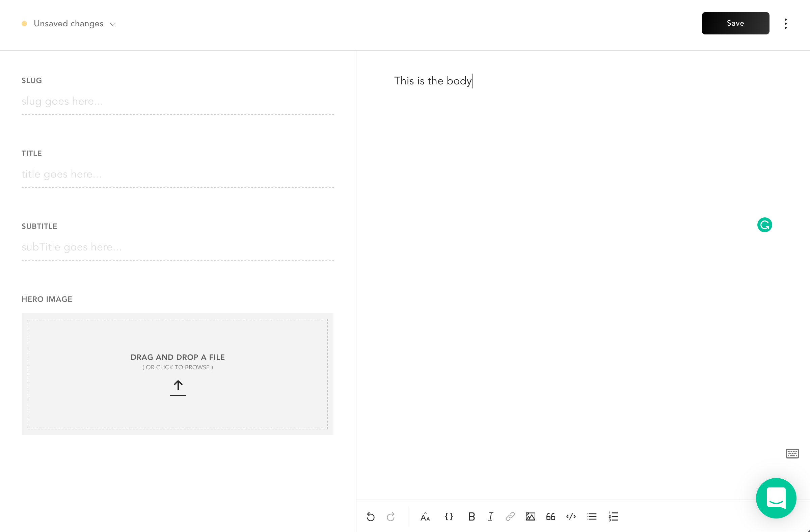Click the 'This is the body' text
Viewport: 810px width, 532px height.
[x=433, y=81]
